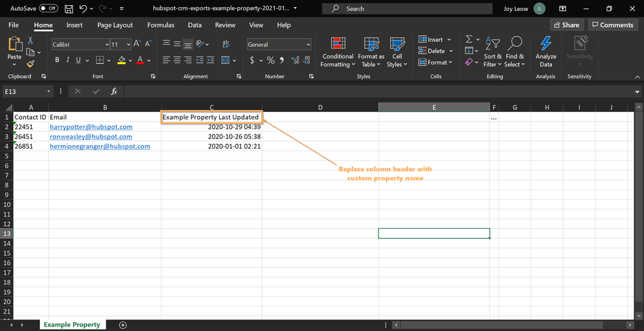This screenshot has height=331, width=644.
Task: Click the Percent Style icon
Action: pos(271,61)
